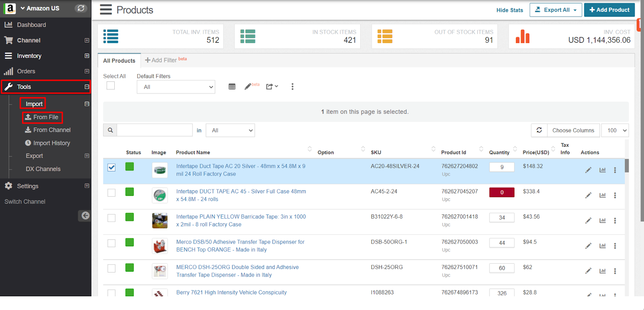The height and width of the screenshot is (310, 644).
Task: Collapse the sidebar with the arrow button
Action: (85, 216)
